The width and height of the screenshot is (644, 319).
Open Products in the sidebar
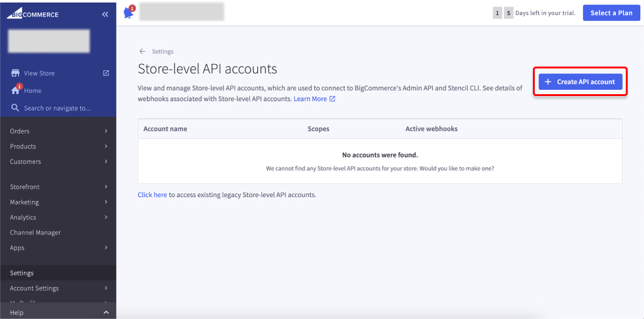coord(23,146)
